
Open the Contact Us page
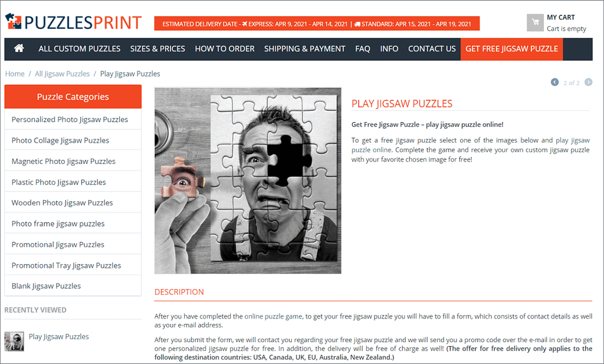point(432,49)
